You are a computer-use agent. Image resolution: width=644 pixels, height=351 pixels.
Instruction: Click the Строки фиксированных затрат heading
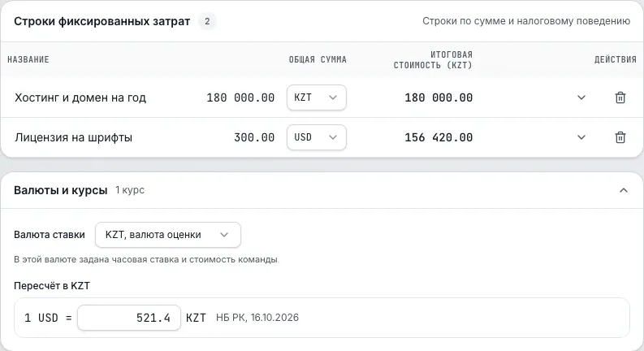(102, 21)
